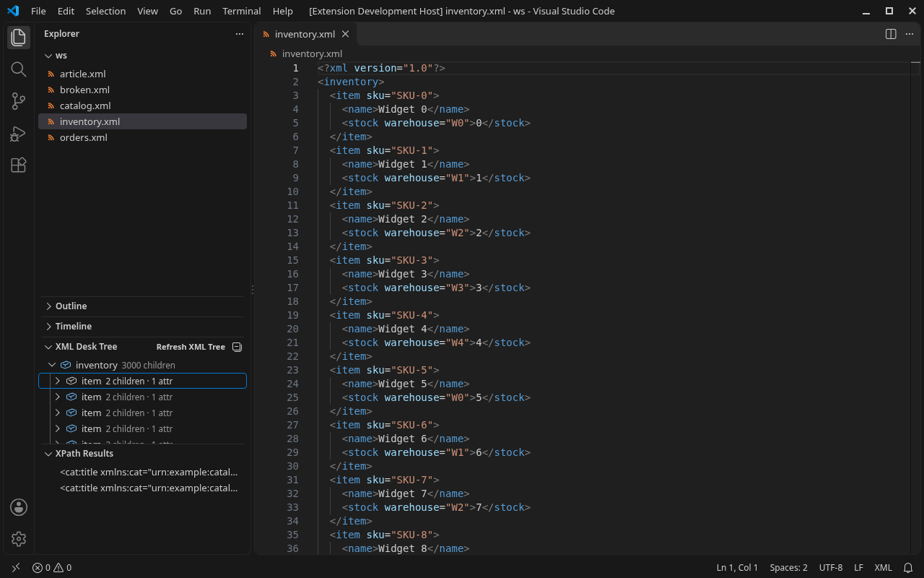Open catalog.xml in the Explorer
This screenshot has width=924, height=578.
tap(142, 105)
